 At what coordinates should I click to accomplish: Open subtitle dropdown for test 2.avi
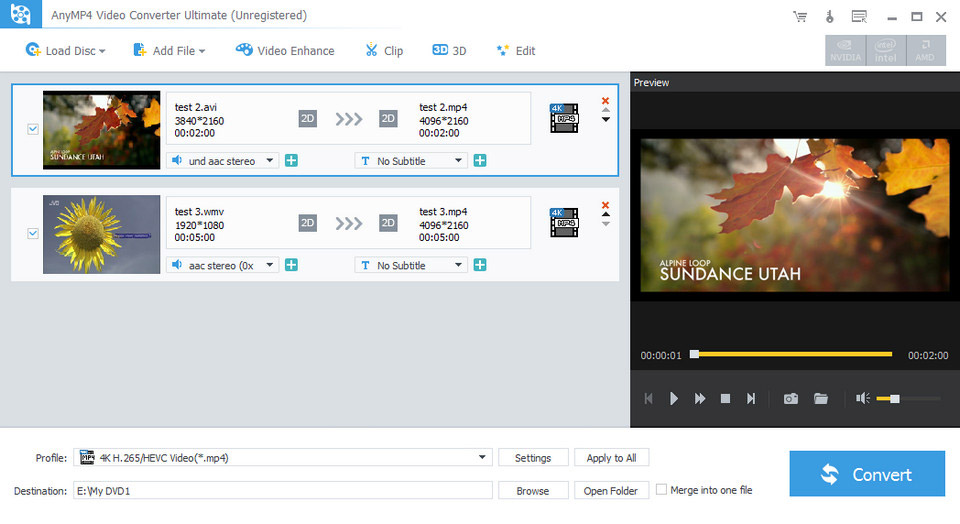[x=411, y=161]
